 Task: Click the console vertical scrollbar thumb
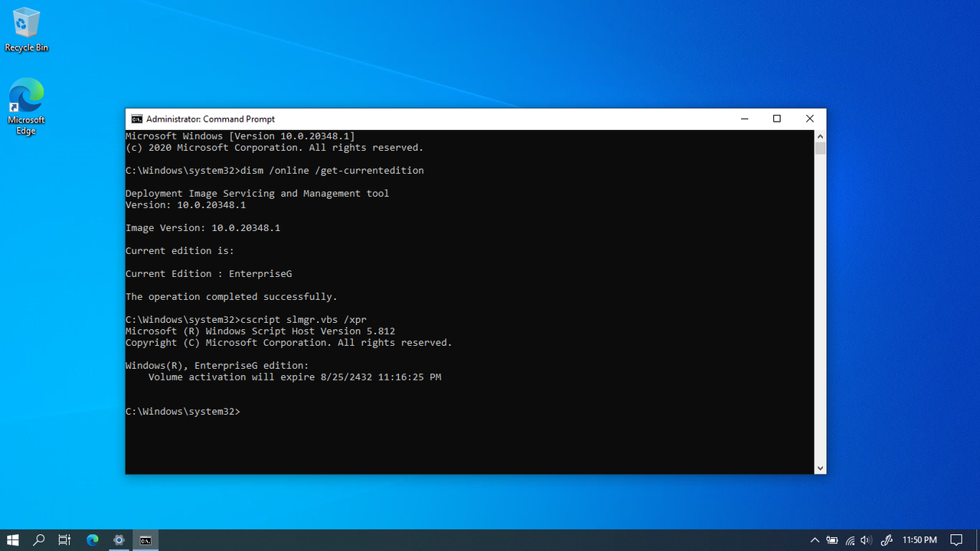point(820,148)
